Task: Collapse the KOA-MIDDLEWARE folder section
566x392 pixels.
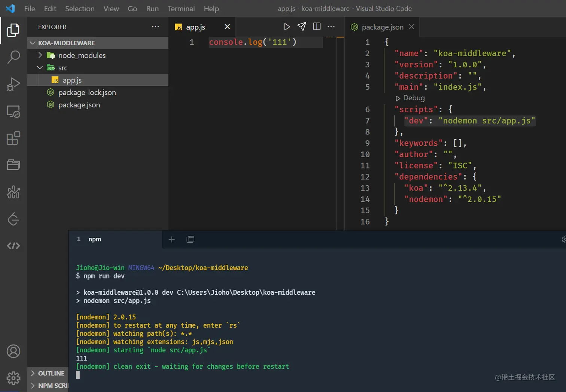Action: tap(98, 43)
